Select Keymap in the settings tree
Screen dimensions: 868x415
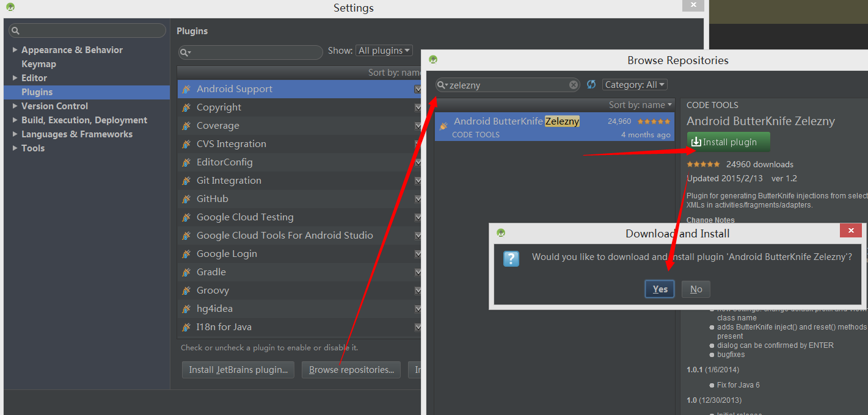[38, 64]
